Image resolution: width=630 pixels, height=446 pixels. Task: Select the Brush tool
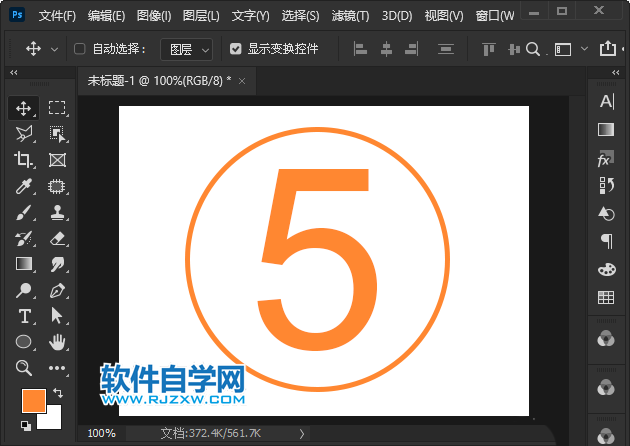pos(24,212)
